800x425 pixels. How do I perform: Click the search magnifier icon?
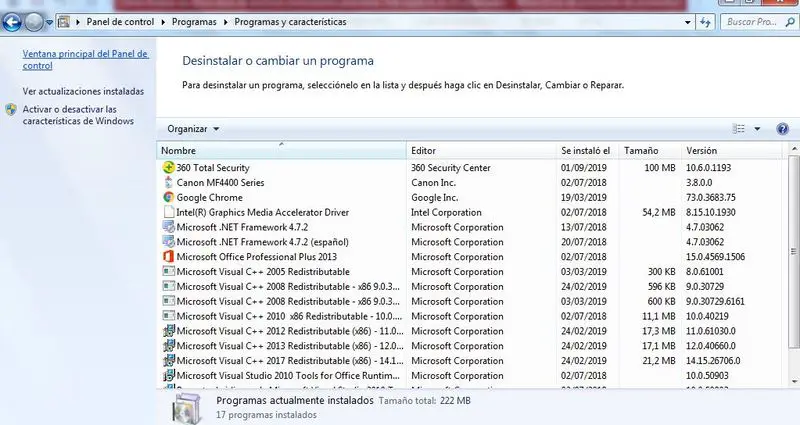coord(790,22)
